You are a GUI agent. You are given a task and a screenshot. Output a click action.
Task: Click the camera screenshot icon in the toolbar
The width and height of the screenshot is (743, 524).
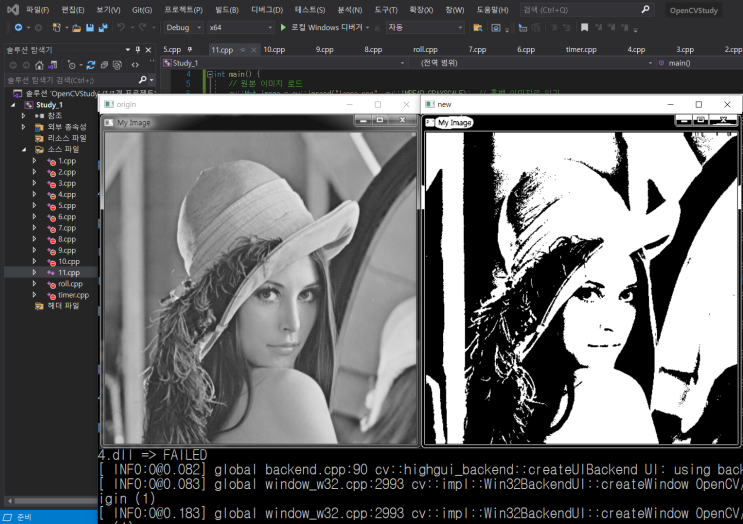pos(496,28)
